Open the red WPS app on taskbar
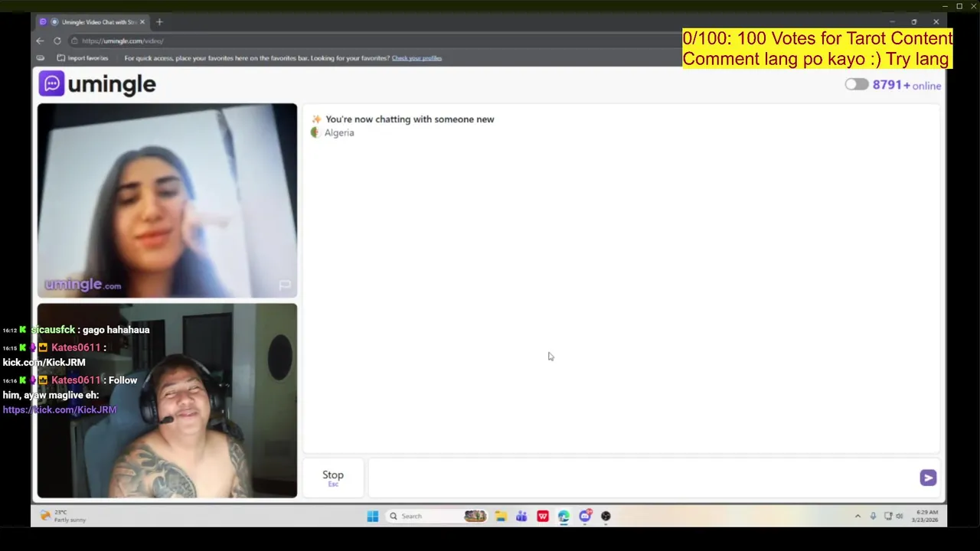Screen dimensions: 980x551 click(543, 517)
